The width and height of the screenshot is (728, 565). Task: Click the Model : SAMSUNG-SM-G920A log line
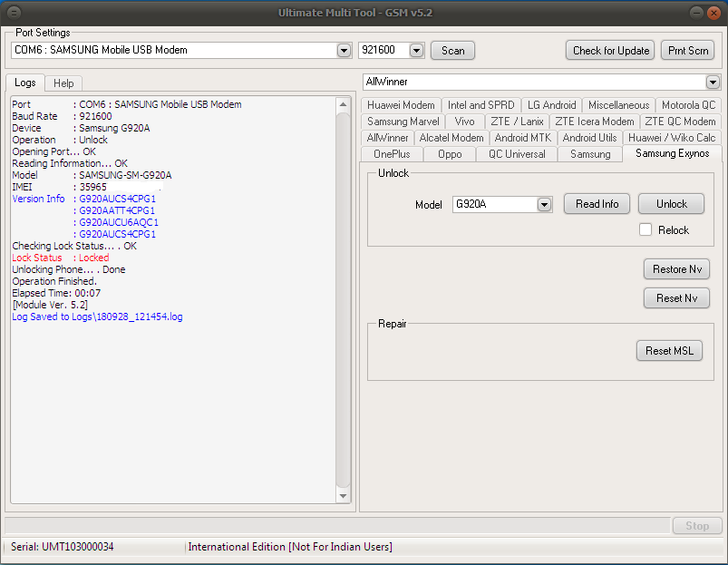coord(92,175)
